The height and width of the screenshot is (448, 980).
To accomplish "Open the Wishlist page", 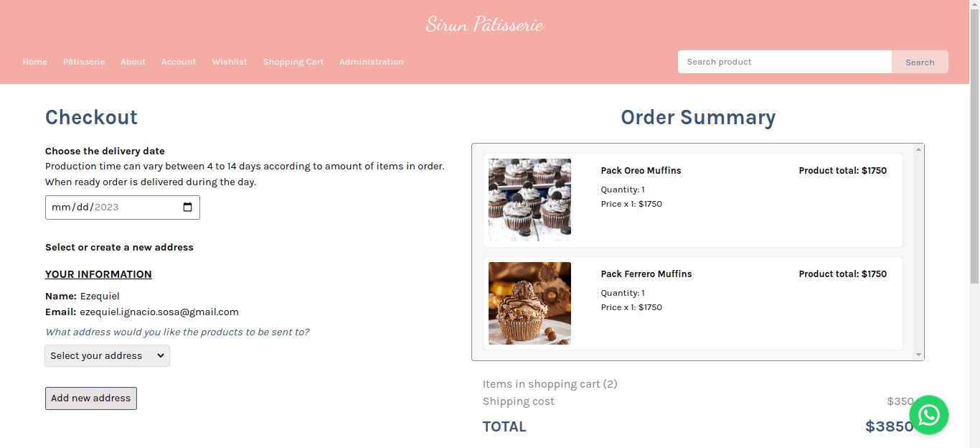I will point(230,62).
